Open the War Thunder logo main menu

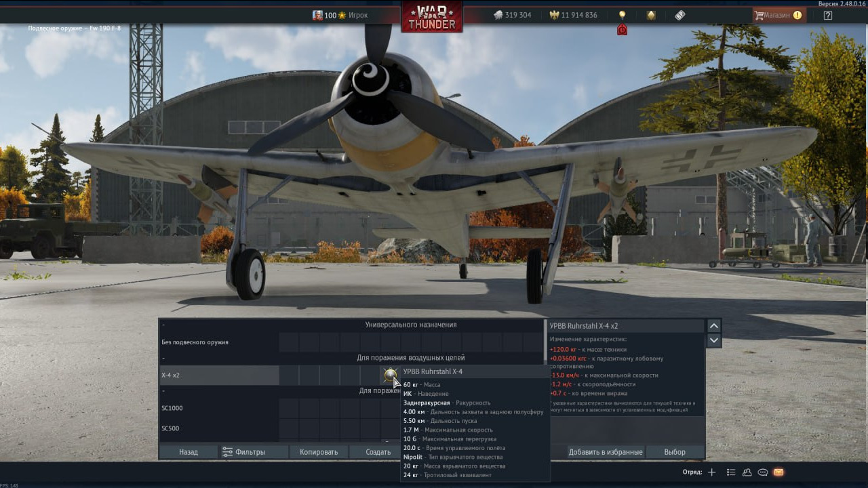[432, 16]
